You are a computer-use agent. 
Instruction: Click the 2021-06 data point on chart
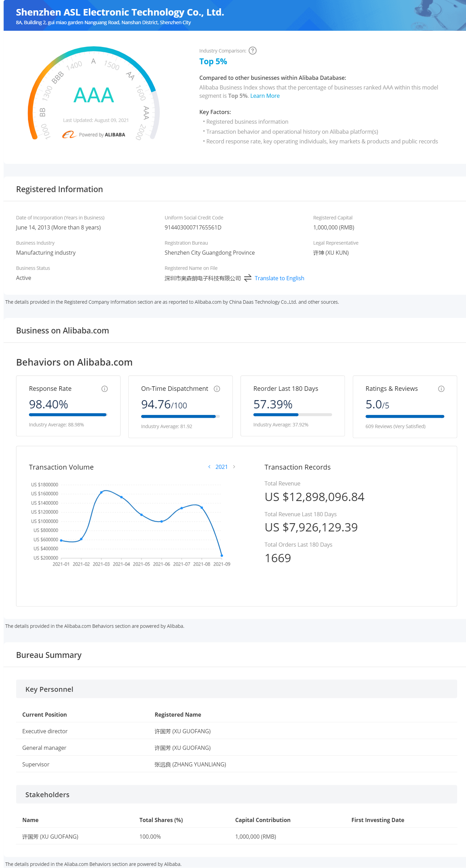162,521
